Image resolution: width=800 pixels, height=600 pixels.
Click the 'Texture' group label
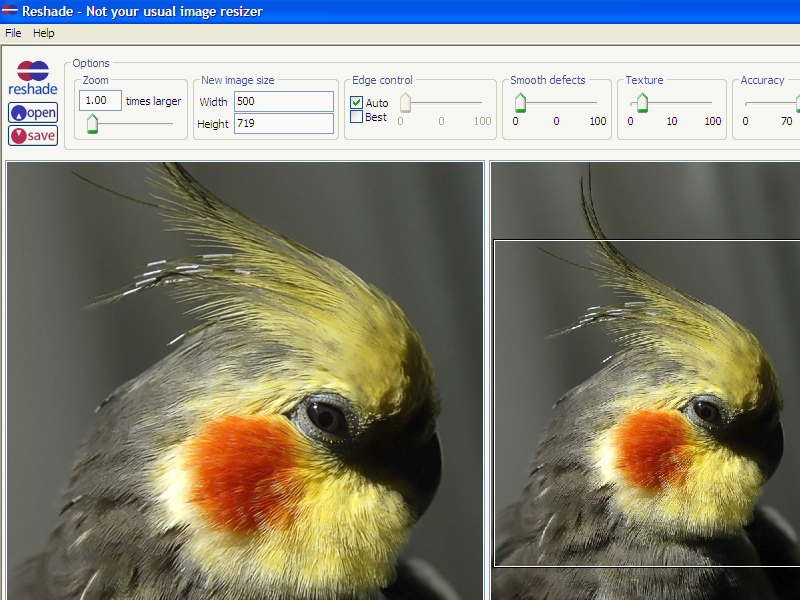point(644,80)
